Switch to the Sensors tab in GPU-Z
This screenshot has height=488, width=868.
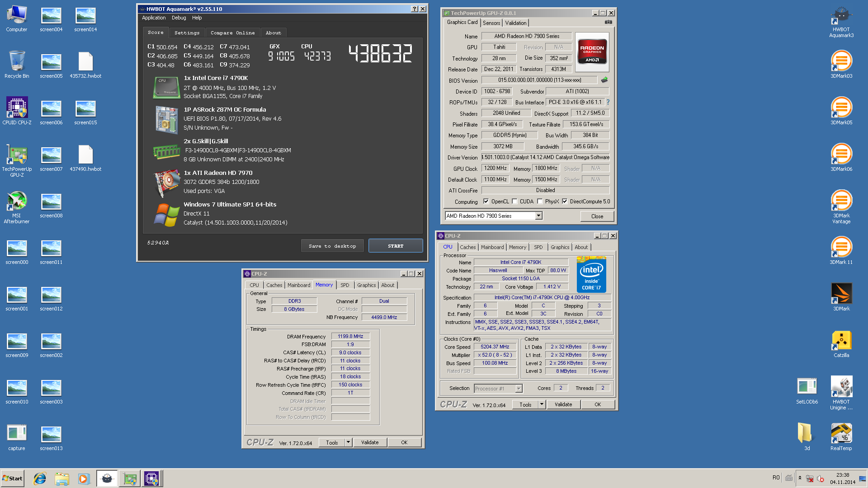tap(491, 23)
